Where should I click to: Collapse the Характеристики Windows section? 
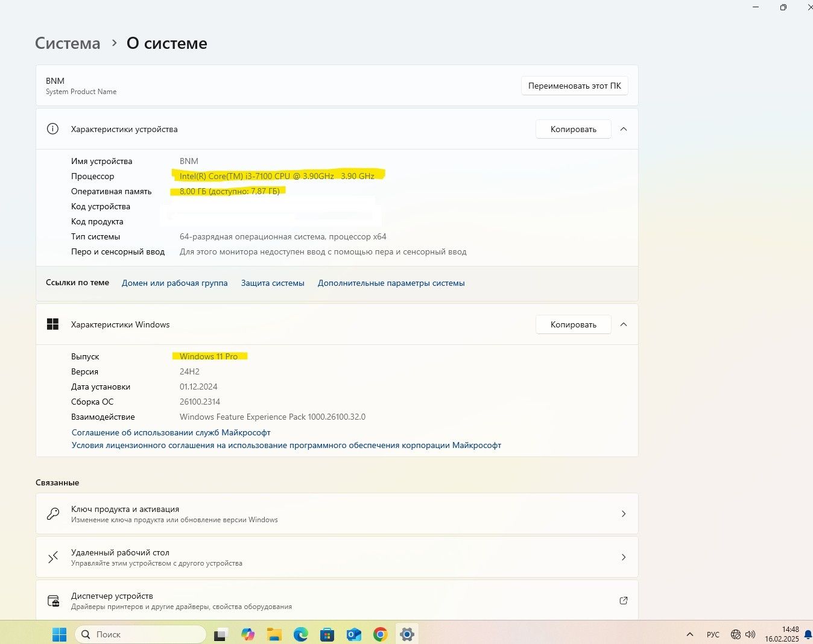(624, 324)
